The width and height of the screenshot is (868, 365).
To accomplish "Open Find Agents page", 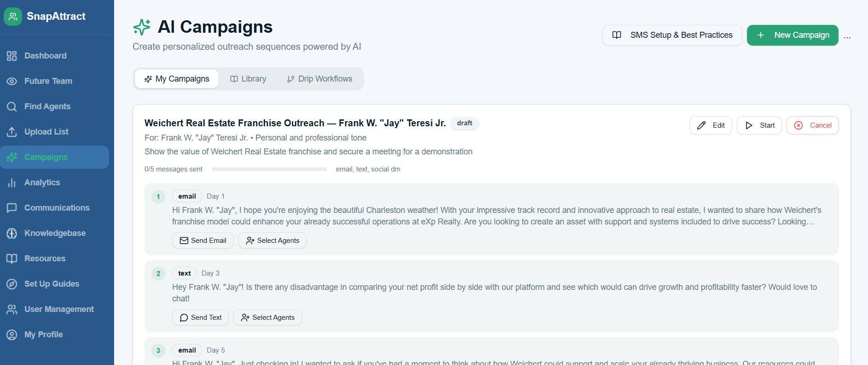I will point(54,106).
